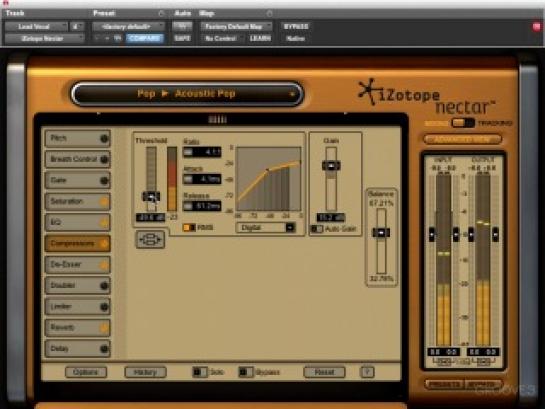This screenshot has width=545, height=409.
Task: Select the Breath Control module tab
Action: pyautogui.click(x=78, y=159)
